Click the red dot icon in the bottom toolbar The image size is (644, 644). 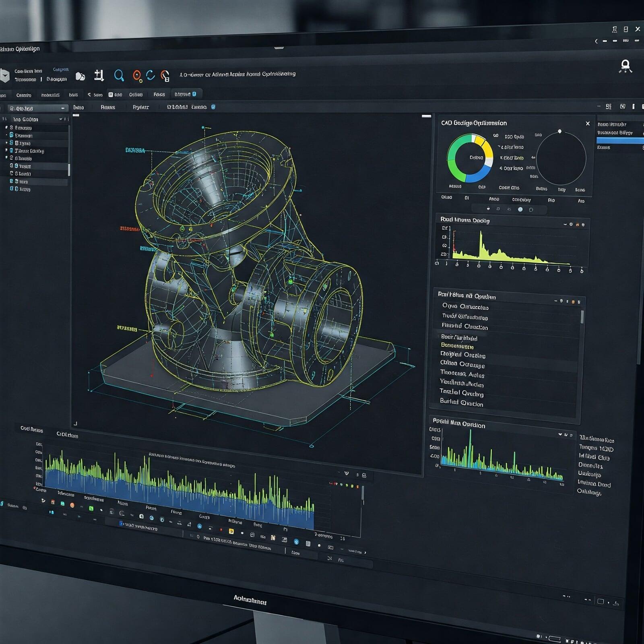coord(221,529)
